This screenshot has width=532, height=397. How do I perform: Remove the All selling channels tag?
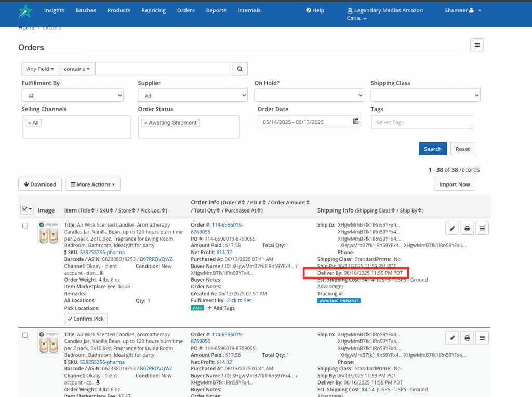tap(30, 123)
